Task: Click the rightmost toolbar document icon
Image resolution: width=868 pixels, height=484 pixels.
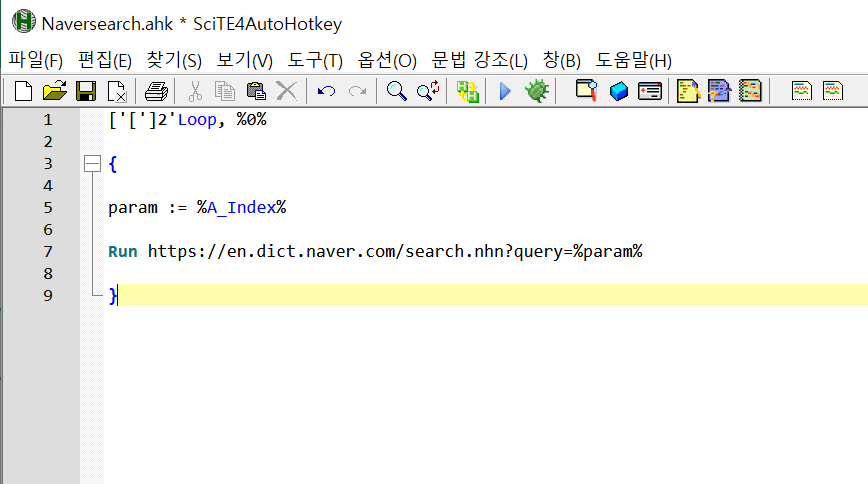Action: coord(833,91)
